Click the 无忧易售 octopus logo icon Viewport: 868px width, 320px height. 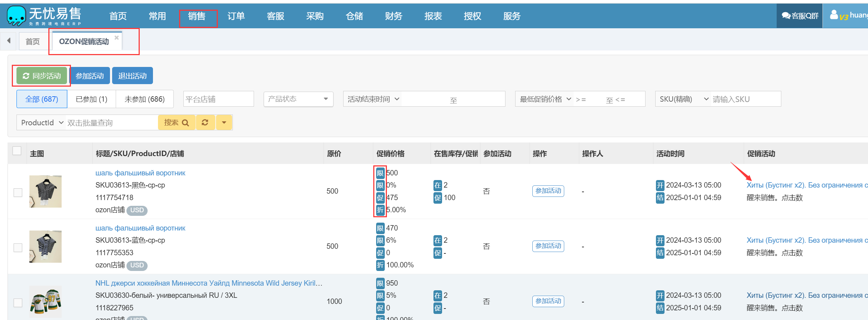pyautogui.click(x=16, y=16)
